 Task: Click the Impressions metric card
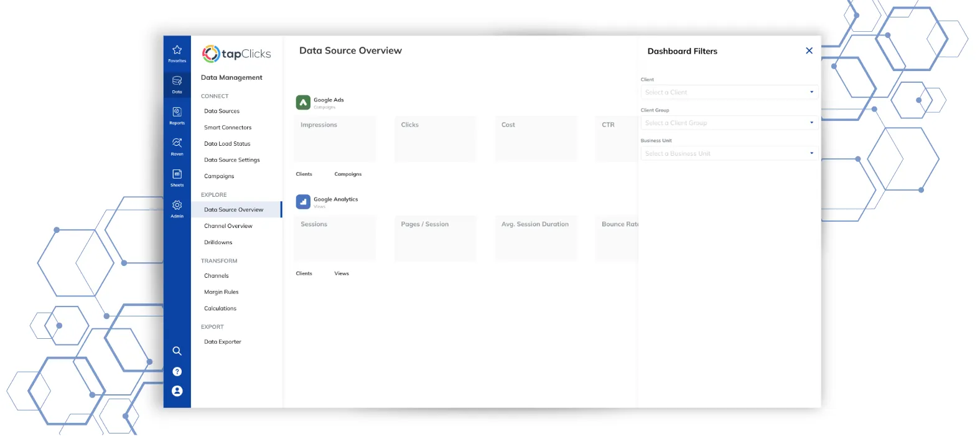335,138
